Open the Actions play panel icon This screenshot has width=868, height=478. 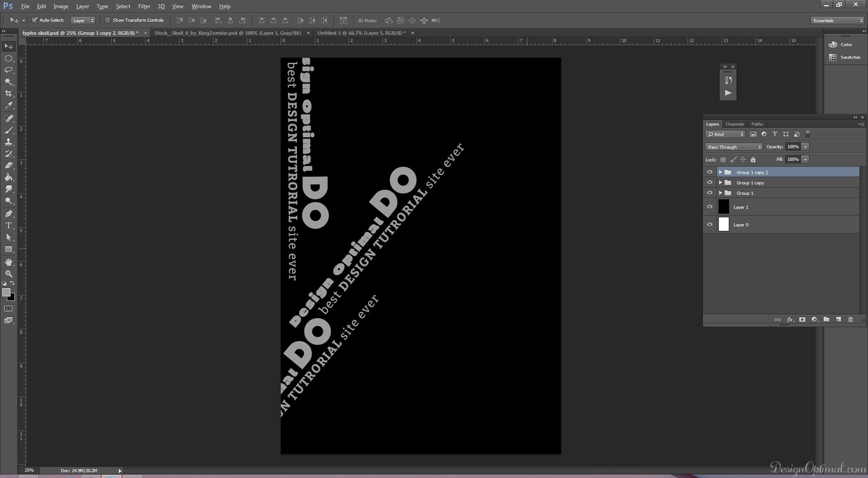click(728, 93)
